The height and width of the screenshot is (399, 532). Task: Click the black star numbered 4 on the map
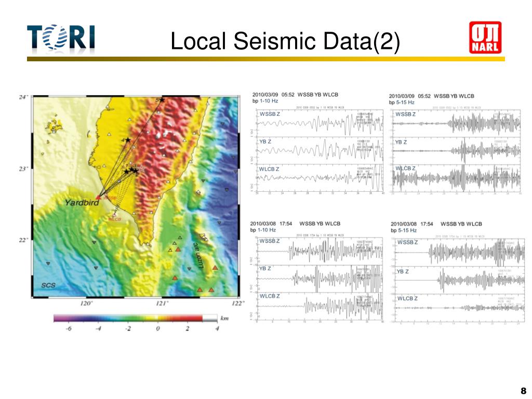pos(128,140)
